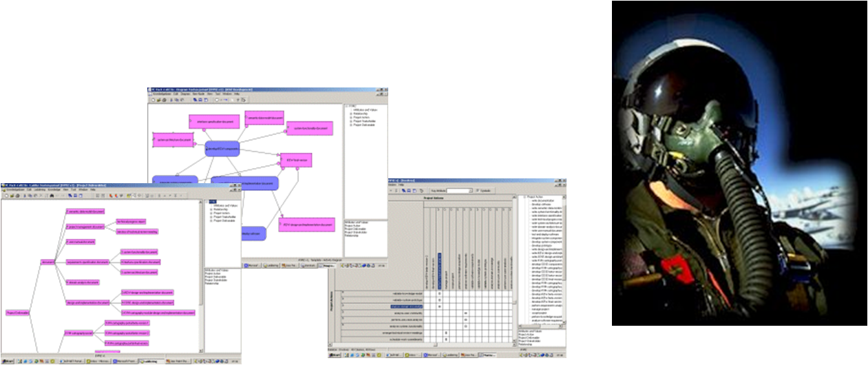The height and width of the screenshot is (365, 868).
Task: Select 'validate system prototype' row in matrix
Action: coord(383,300)
